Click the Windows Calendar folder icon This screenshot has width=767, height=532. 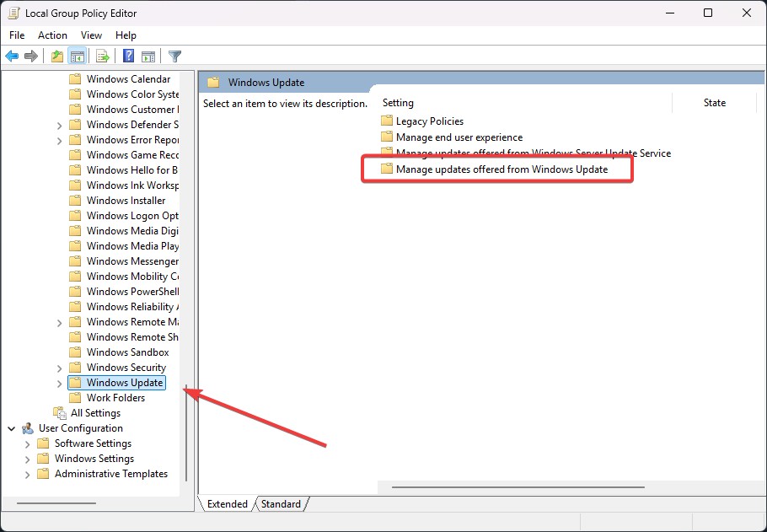click(75, 79)
